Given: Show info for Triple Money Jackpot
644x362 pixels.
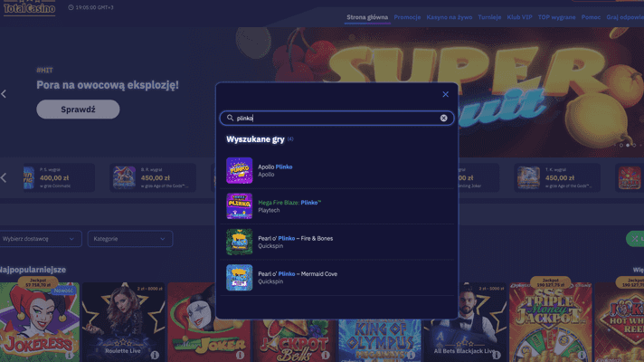Looking at the screenshot, I should (x=582, y=355).
